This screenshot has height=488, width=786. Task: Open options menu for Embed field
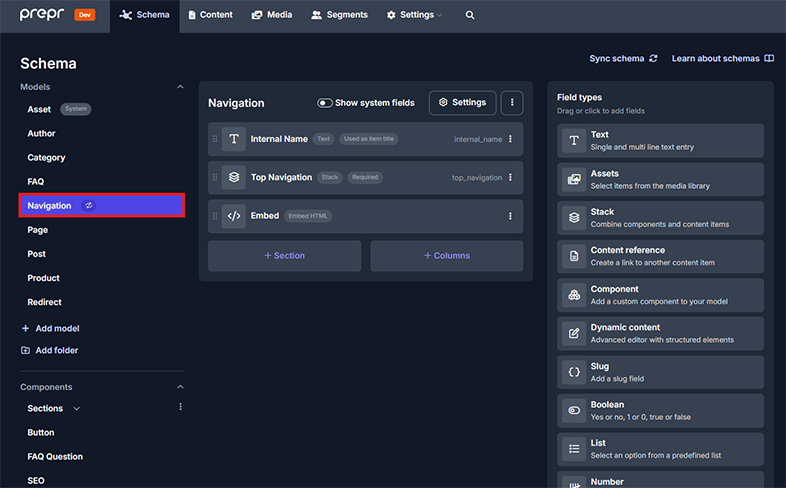coord(510,216)
